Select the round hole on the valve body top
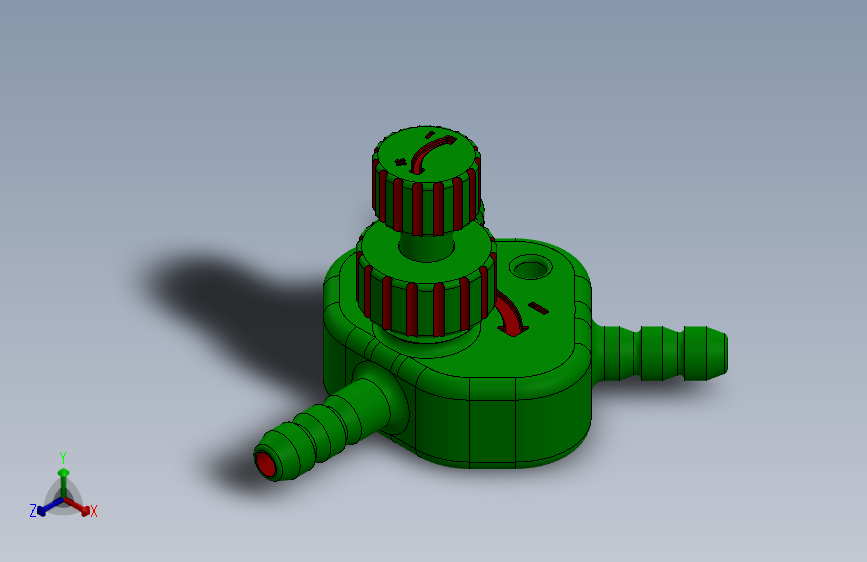This screenshot has width=867, height=562. pos(531,268)
